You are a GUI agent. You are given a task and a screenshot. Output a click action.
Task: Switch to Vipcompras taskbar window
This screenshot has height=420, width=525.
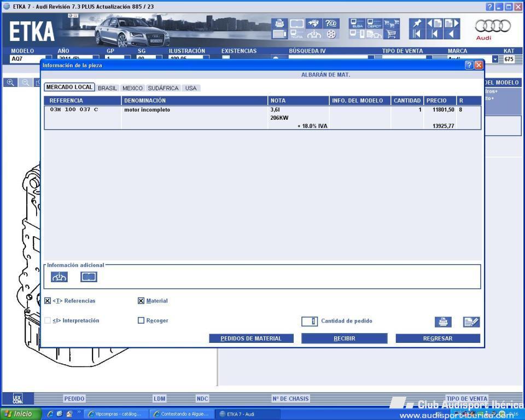coord(115,414)
